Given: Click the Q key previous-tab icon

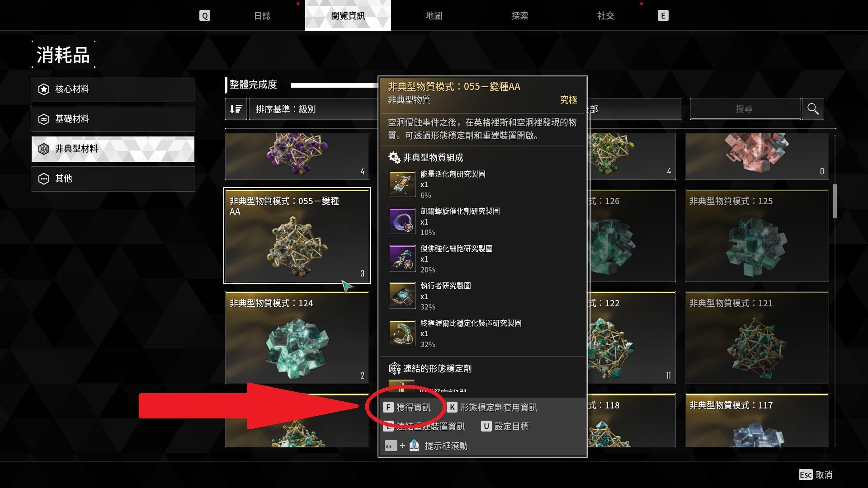Looking at the screenshot, I should pos(205,16).
